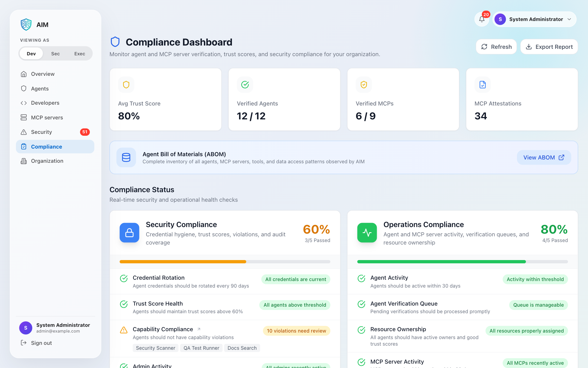Click the AIM shield logo icon
The image size is (588, 368).
pos(26,25)
